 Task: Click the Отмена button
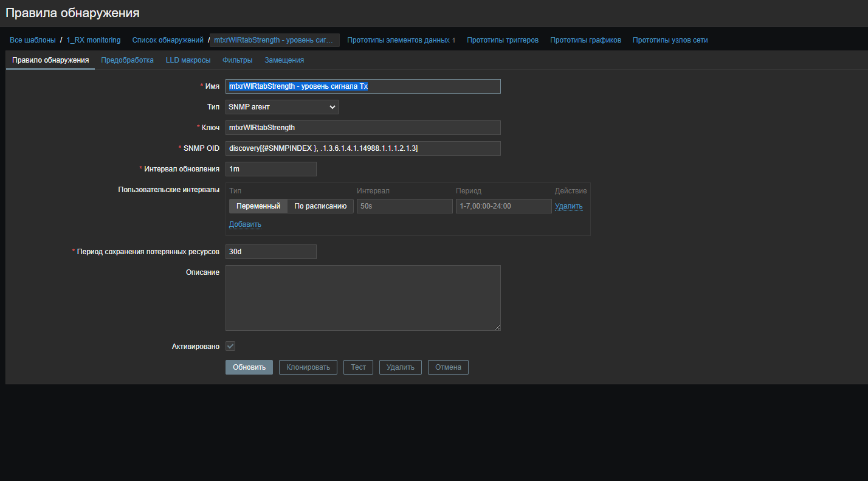[x=448, y=367]
